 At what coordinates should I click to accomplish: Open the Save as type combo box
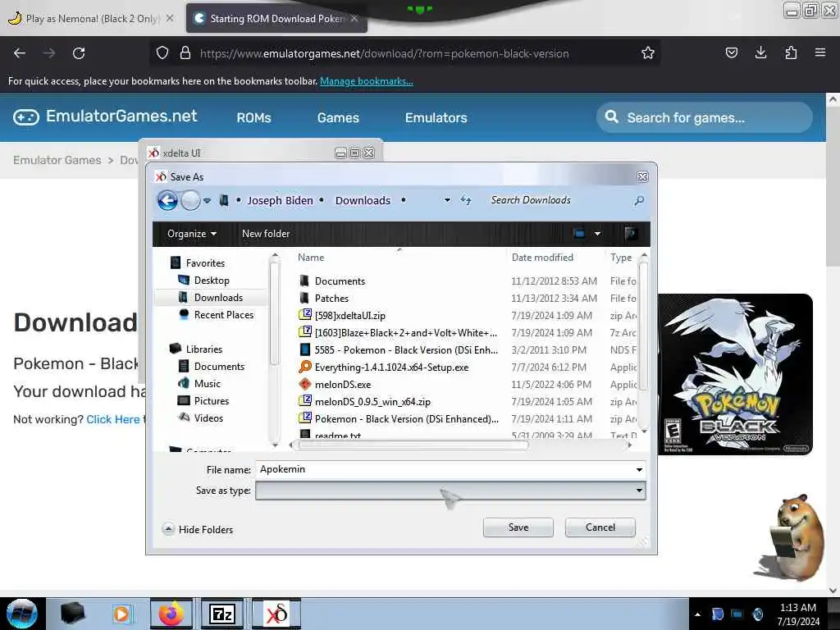point(450,491)
